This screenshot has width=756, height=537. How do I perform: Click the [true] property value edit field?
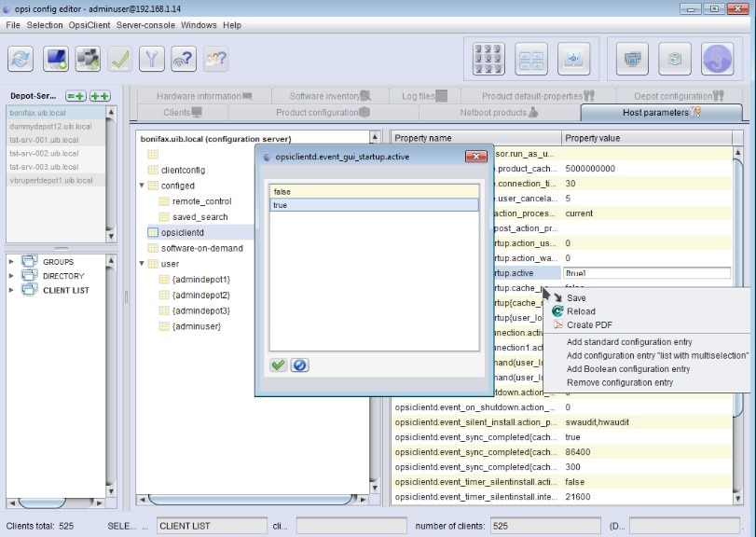point(647,273)
